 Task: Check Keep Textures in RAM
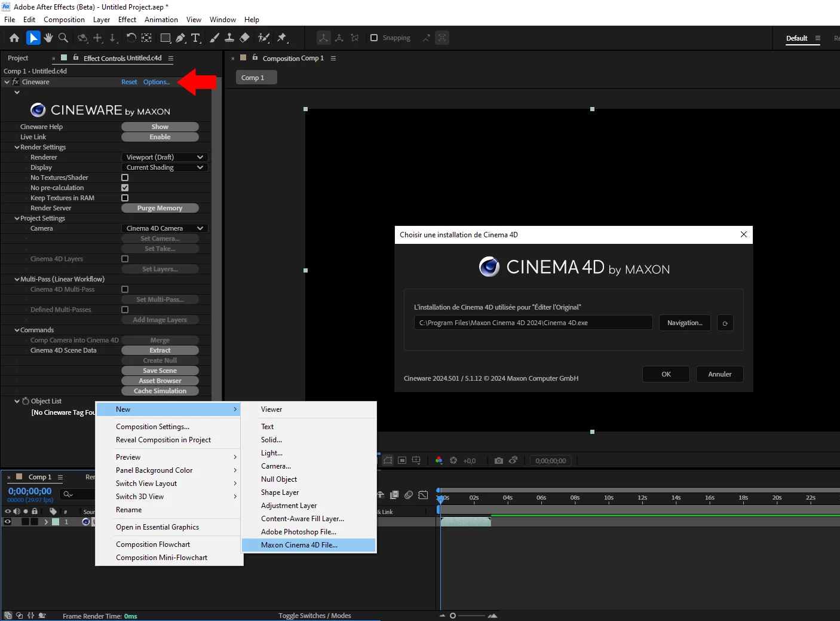pyautogui.click(x=125, y=198)
